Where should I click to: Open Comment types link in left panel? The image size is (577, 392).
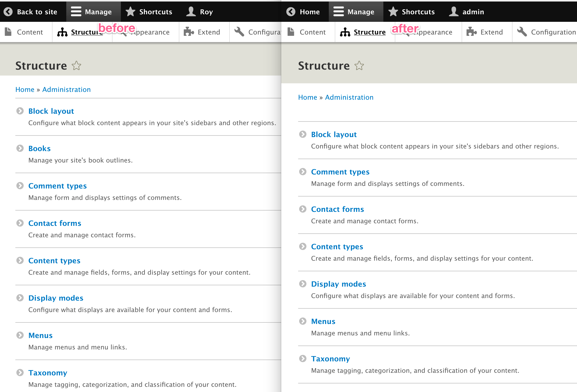(x=57, y=186)
